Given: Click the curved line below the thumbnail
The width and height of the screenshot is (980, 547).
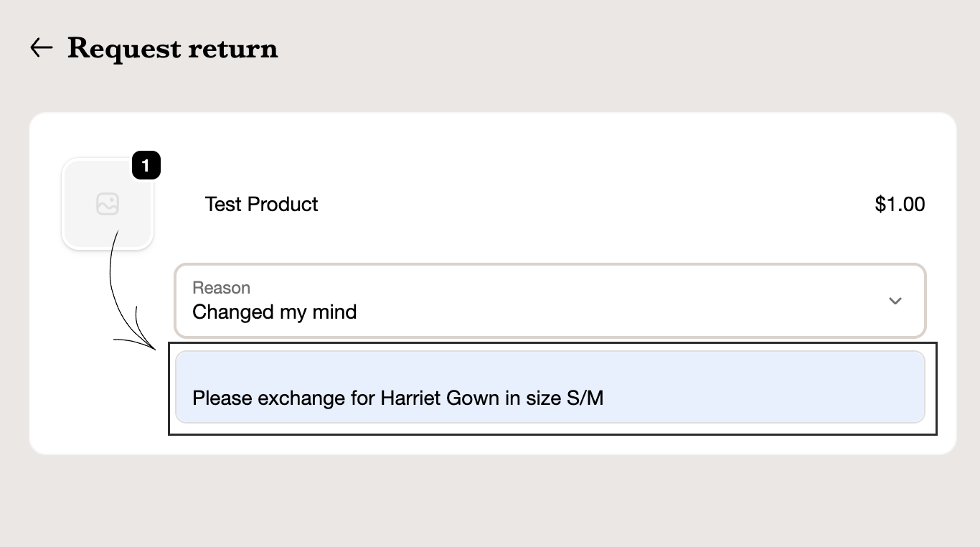Looking at the screenshot, I should (x=111, y=280).
